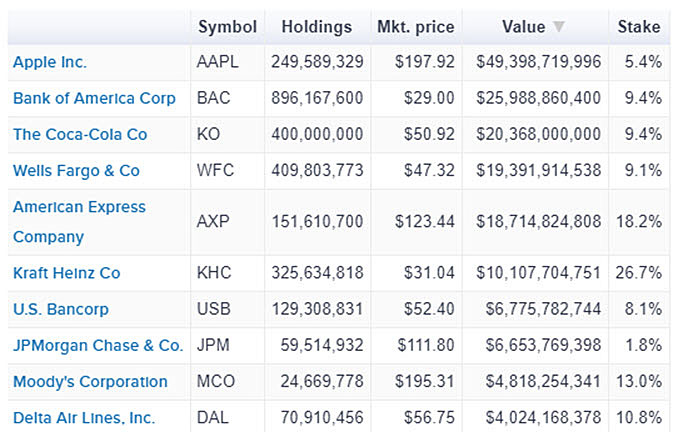The width and height of the screenshot is (678, 432).
Task: Sort table by Holdings column header
Action: (x=317, y=27)
